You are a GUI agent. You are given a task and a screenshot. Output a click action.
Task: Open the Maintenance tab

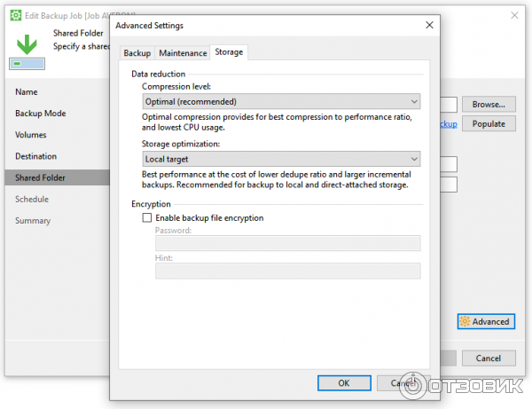coord(183,53)
